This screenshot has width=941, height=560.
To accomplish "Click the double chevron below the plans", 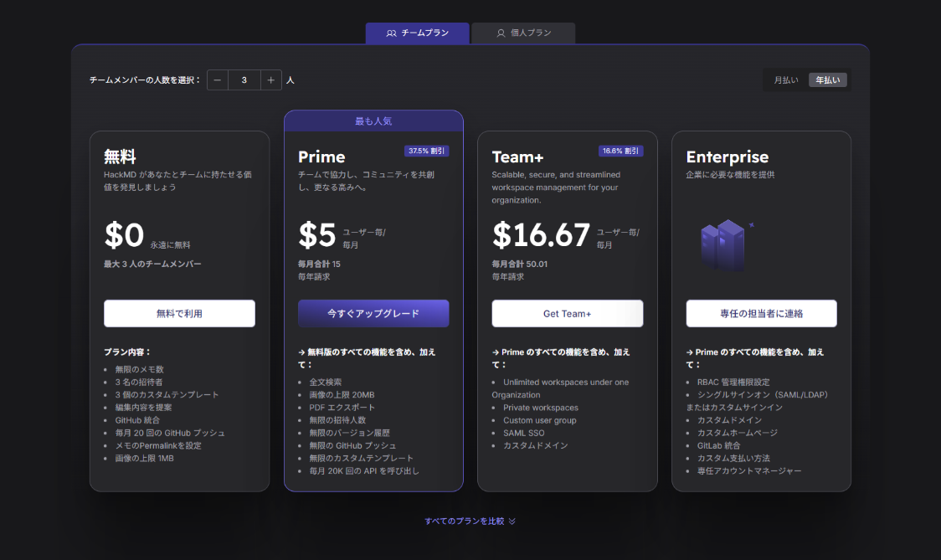I will tap(512, 521).
